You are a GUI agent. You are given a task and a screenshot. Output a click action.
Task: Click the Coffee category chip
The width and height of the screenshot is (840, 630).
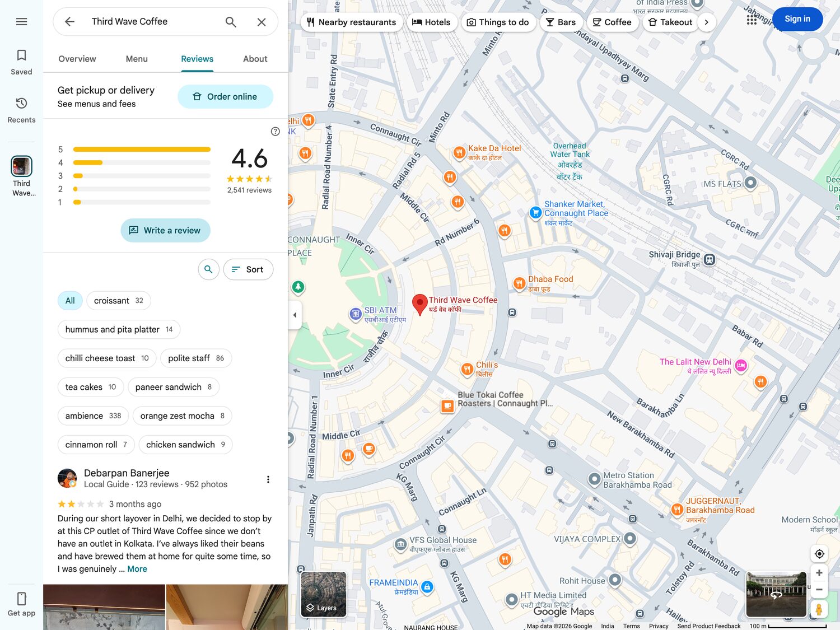[612, 22]
